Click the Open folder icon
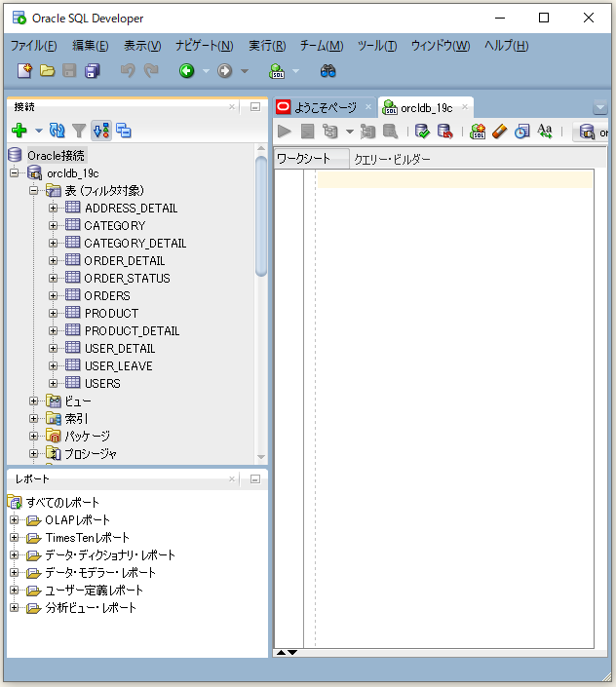This screenshot has width=616, height=687. click(x=48, y=70)
